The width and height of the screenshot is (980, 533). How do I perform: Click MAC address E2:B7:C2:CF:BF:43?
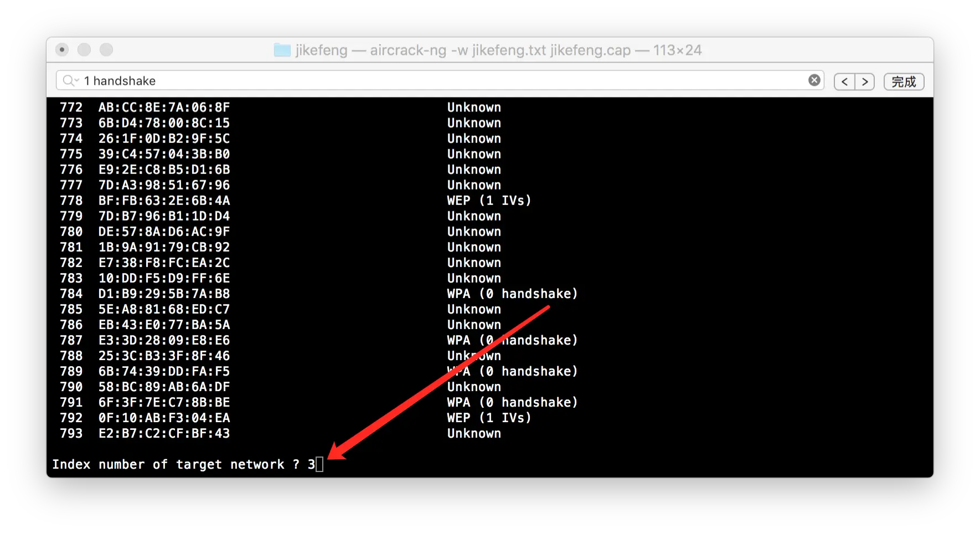click(164, 433)
